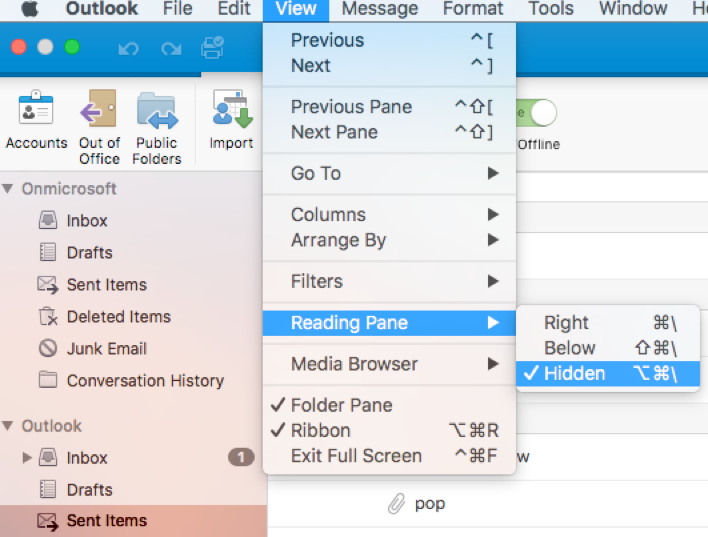
Task: Open the File menu
Action: tap(177, 9)
